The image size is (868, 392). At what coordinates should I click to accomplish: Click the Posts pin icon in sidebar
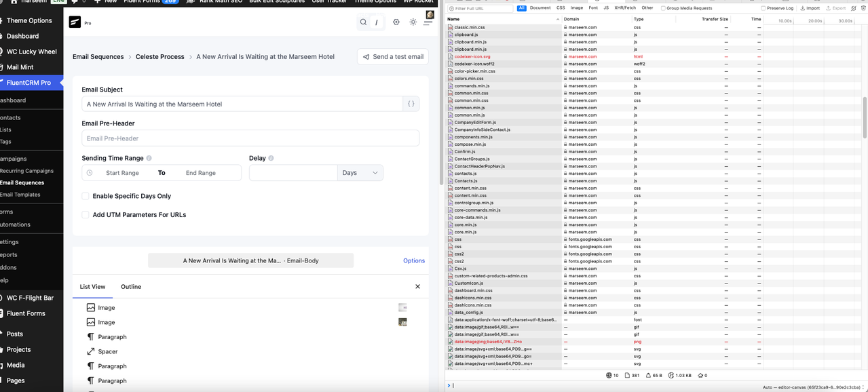tap(0, 334)
